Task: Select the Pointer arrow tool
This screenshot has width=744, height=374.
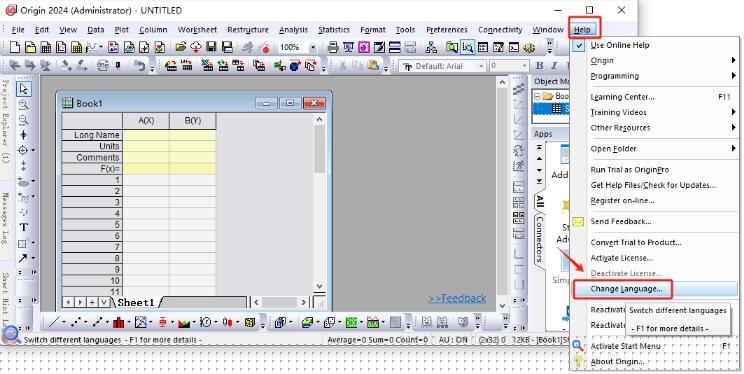Action: [23, 89]
